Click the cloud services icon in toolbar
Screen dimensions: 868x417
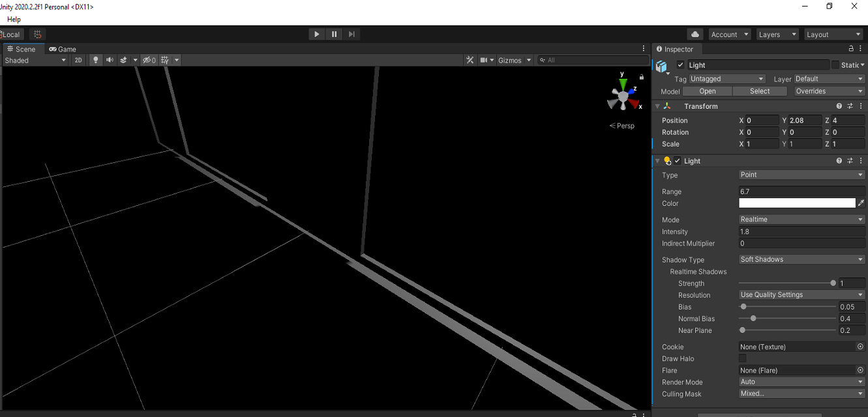point(695,34)
